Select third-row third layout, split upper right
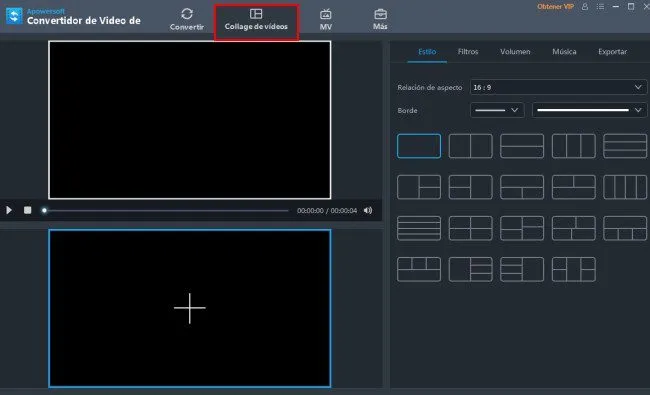The height and width of the screenshot is (395, 650). (522, 228)
